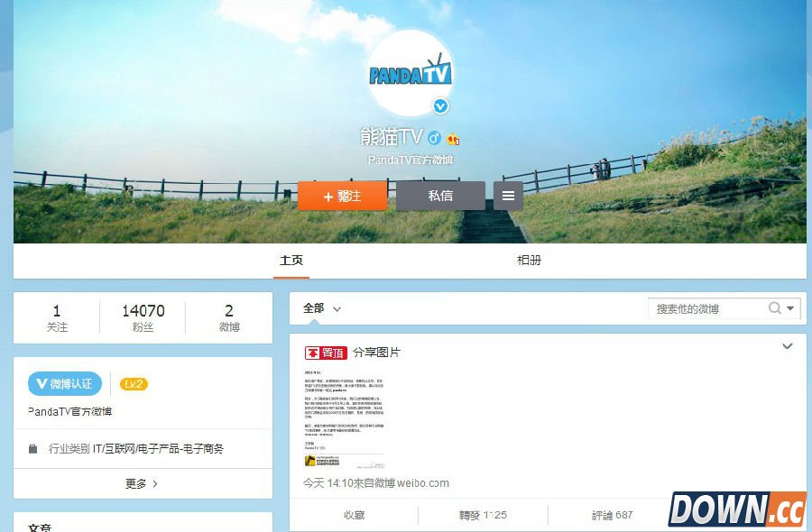The image size is (812, 532).
Task: Open the hamburger menu beside 私信
Action: 508,195
